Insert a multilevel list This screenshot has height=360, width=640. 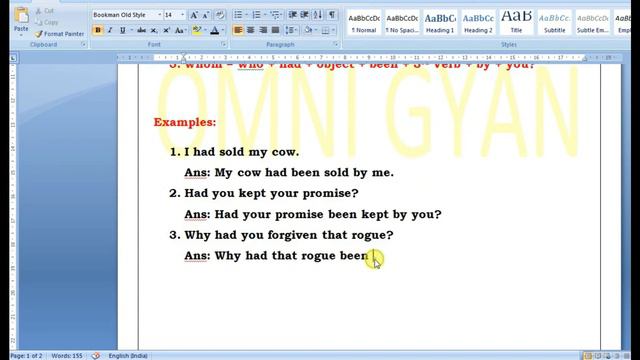276,15
